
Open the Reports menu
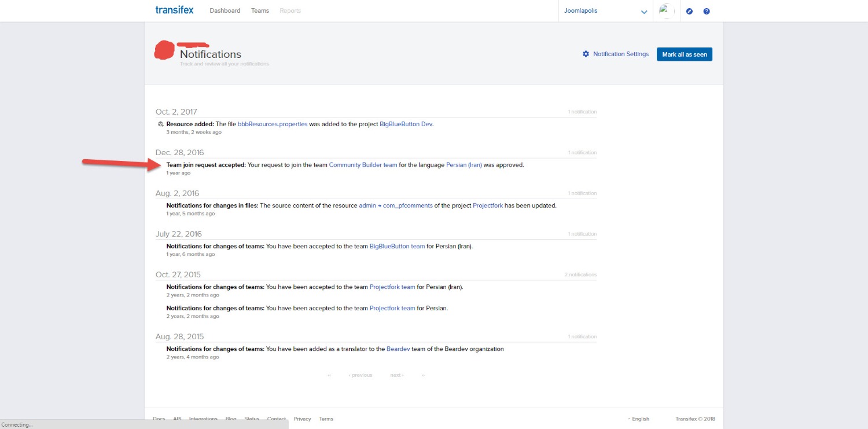tap(290, 10)
